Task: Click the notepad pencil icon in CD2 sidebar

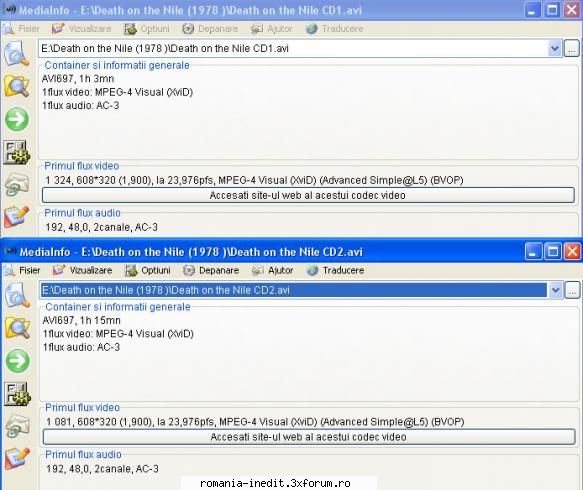Action: pos(17,459)
